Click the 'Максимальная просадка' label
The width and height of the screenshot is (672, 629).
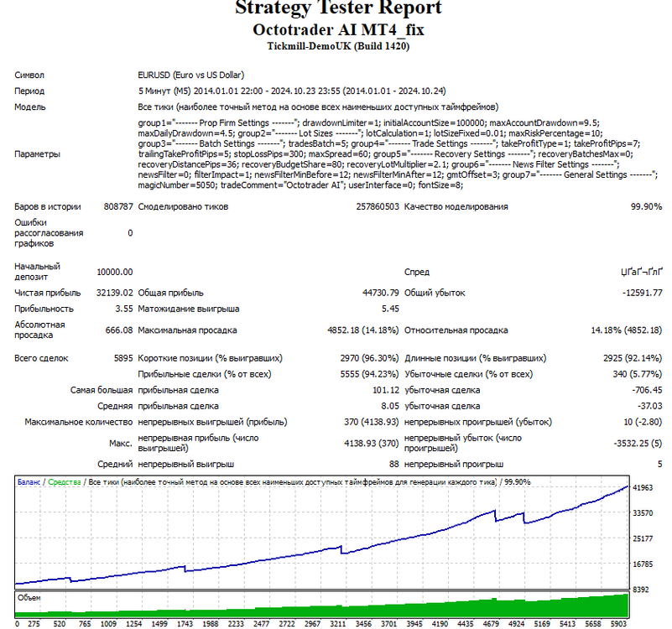click(187, 330)
